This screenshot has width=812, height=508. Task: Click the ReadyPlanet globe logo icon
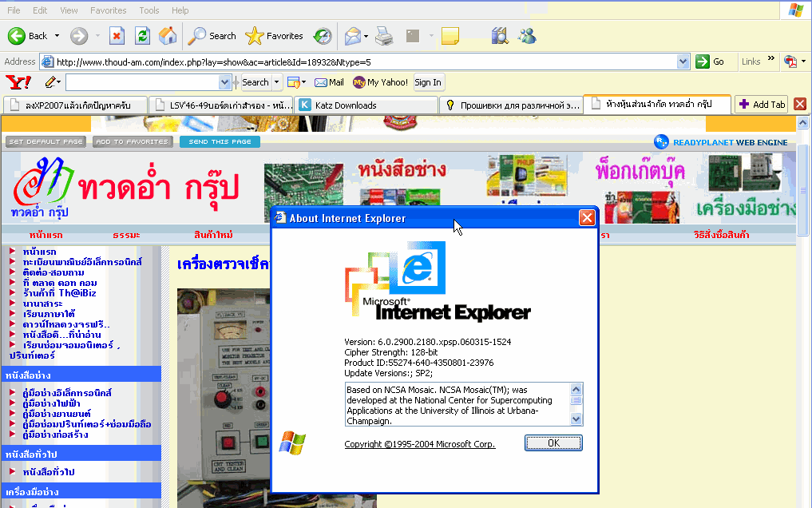point(661,142)
